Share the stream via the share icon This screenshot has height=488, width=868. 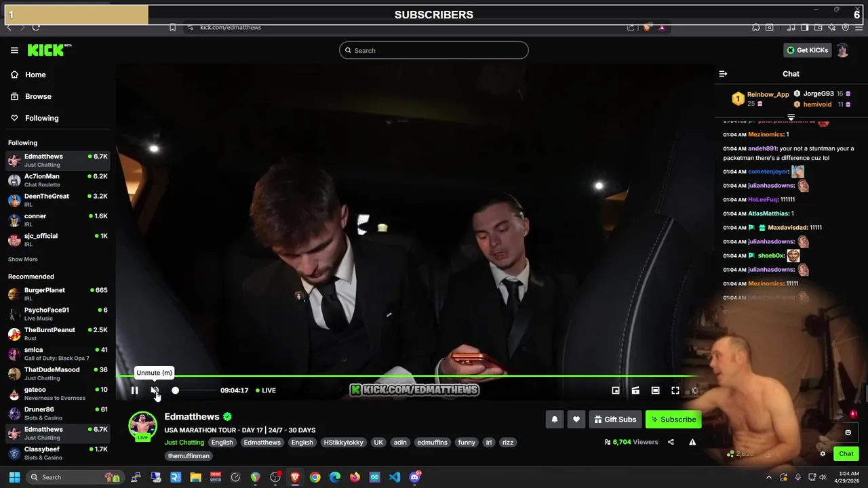pyautogui.click(x=671, y=442)
